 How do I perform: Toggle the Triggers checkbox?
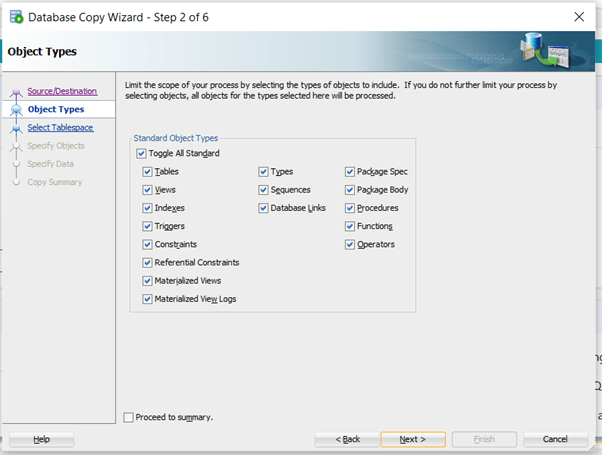pos(148,226)
